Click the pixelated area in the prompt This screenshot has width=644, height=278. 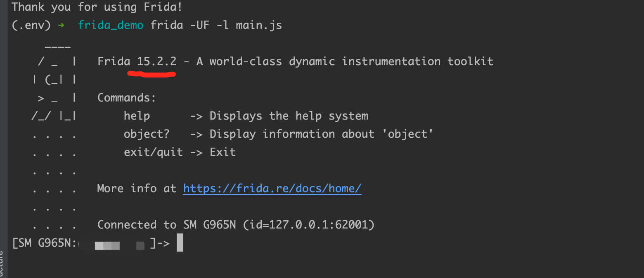(112, 245)
